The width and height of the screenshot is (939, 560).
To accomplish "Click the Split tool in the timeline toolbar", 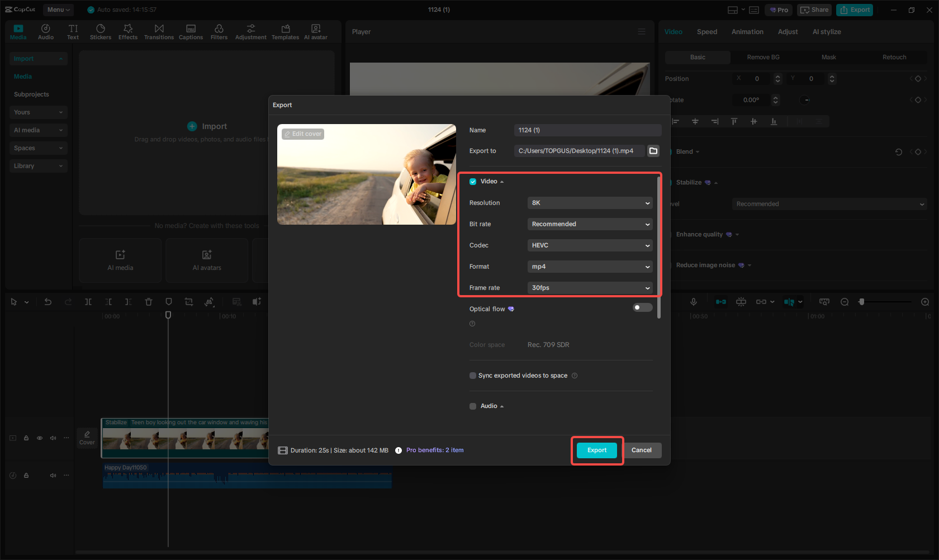I will tap(88, 302).
